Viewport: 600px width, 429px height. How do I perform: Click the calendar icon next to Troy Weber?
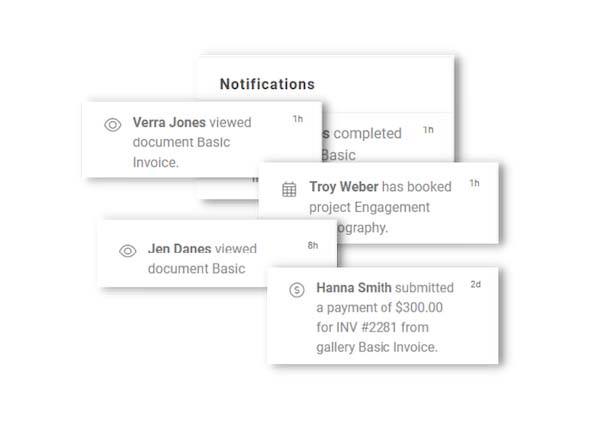[289, 189]
